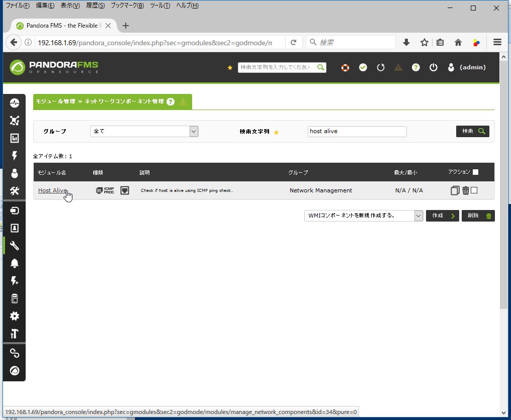Viewport: 511px width, 420px height.
Task: Open the Topology maps sidebar icon
Action: 15,121
